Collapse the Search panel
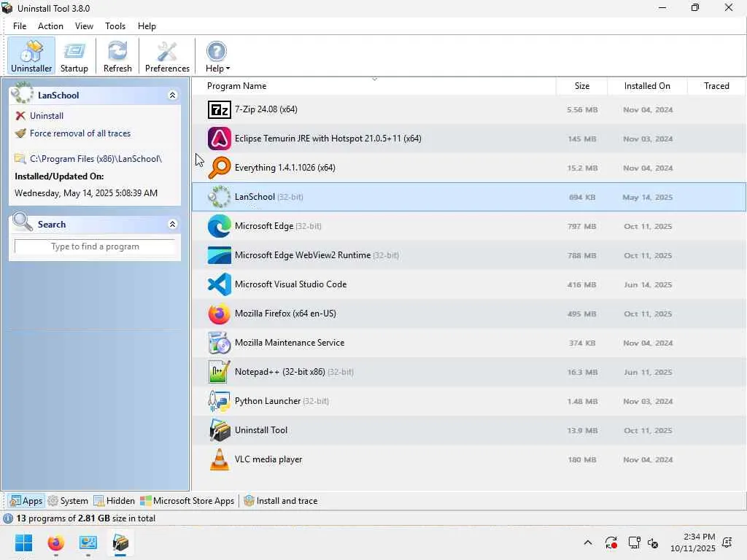This screenshot has width=747, height=560. coord(172,225)
